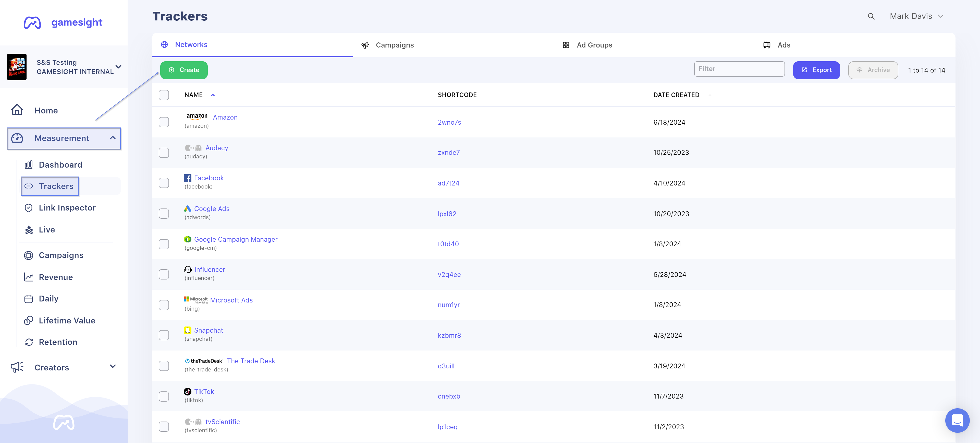Click the green Create button
Screen dimensions: 980x443
(x=184, y=70)
